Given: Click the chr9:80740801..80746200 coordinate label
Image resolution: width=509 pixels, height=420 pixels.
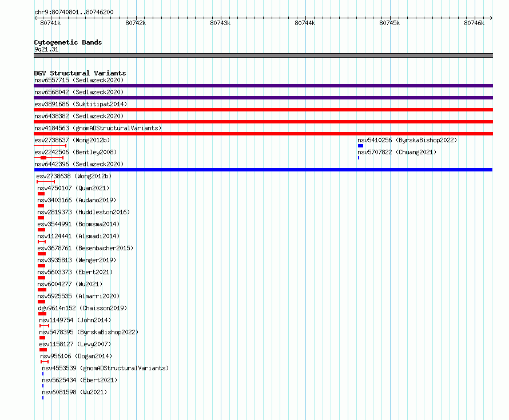Looking at the screenshot, I should pyautogui.click(x=74, y=12).
